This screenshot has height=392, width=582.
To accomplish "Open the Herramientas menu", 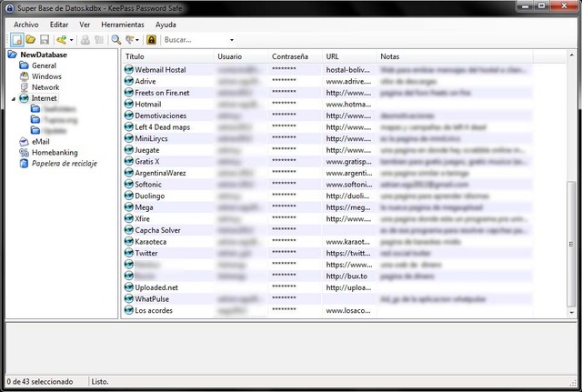I will click(x=123, y=25).
